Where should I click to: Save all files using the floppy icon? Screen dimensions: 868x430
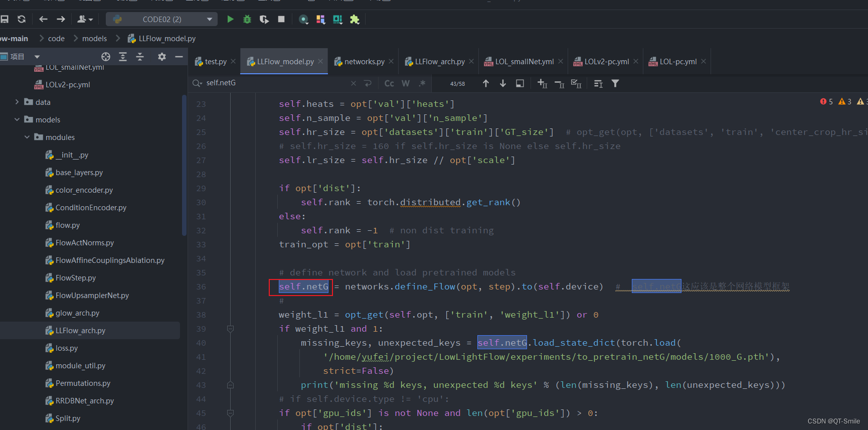5,19
